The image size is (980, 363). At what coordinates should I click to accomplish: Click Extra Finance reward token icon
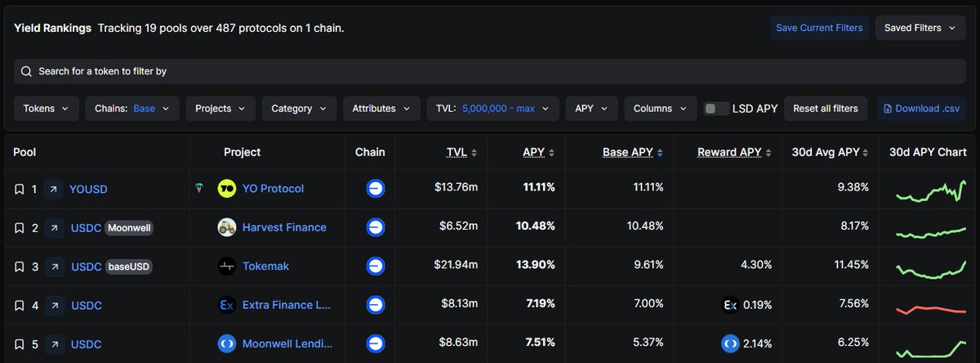[x=731, y=305]
